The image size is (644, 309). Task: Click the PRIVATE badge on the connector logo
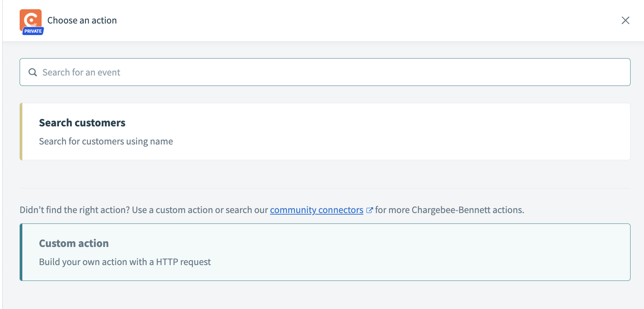[33, 31]
